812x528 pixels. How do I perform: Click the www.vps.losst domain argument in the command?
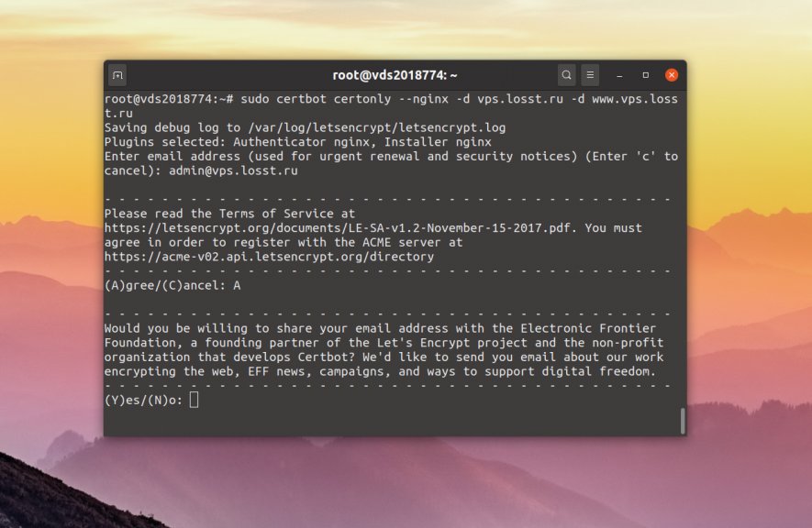[x=634, y=99]
